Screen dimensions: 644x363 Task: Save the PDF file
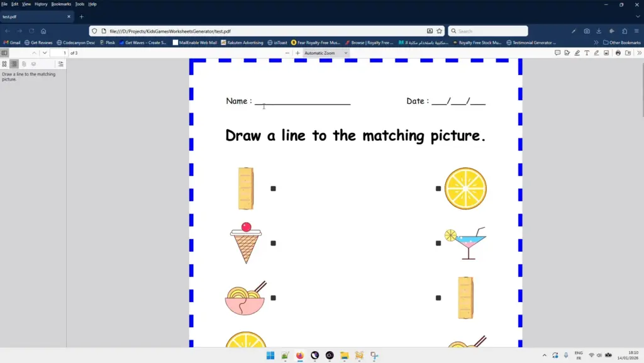click(x=628, y=53)
